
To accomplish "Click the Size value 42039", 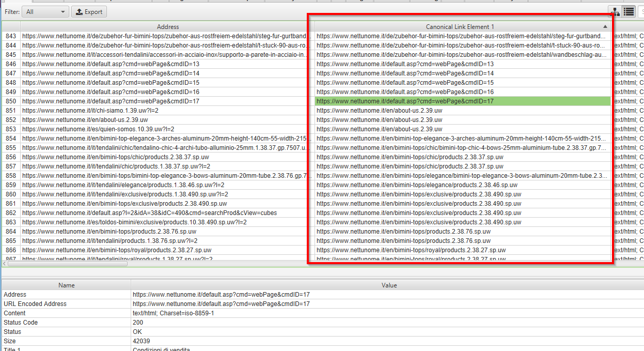I will point(142,341).
